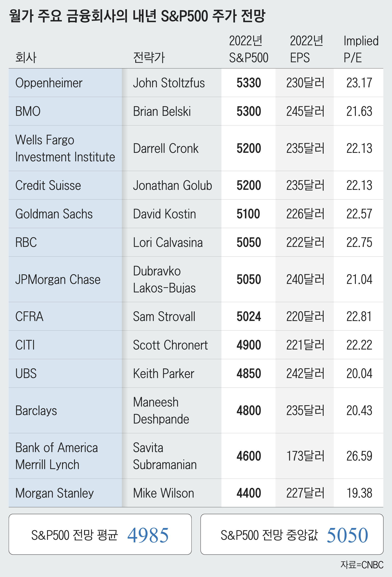Click the 자료=CNBC source credit
Image resolution: width=392 pixels, height=577 pixels.
click(x=362, y=565)
